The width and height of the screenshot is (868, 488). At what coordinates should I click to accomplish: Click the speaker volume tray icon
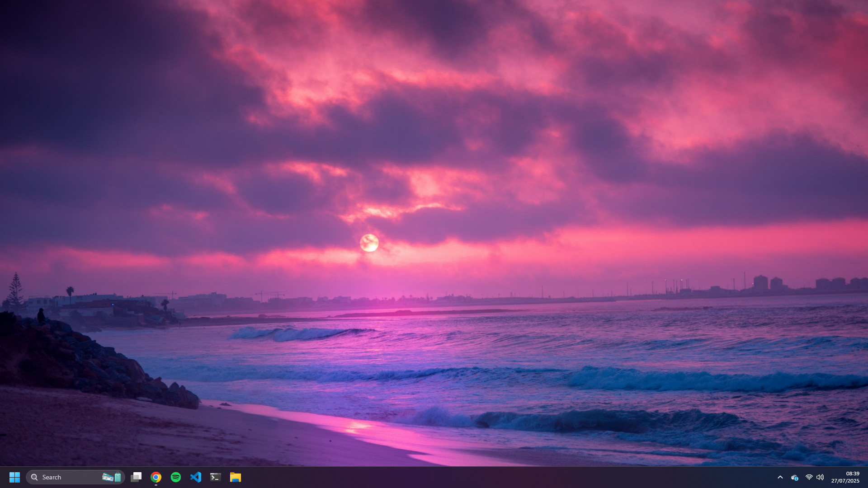[x=820, y=477]
